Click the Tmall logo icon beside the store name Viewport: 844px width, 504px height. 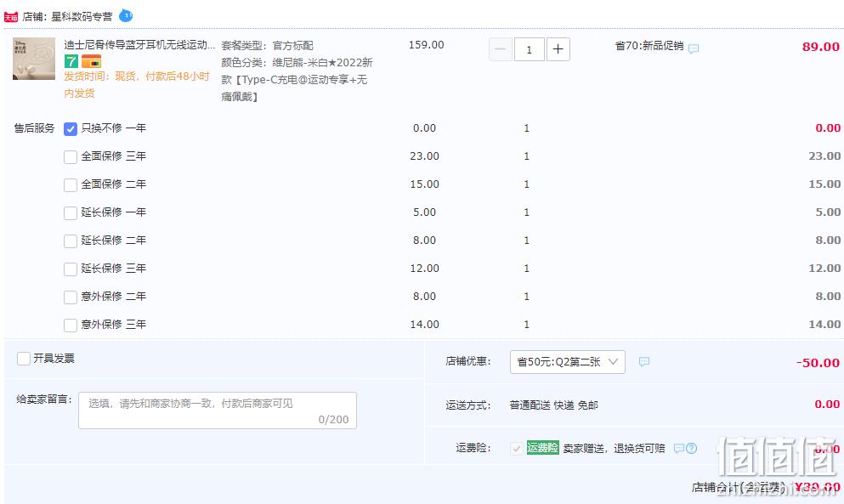[11, 17]
